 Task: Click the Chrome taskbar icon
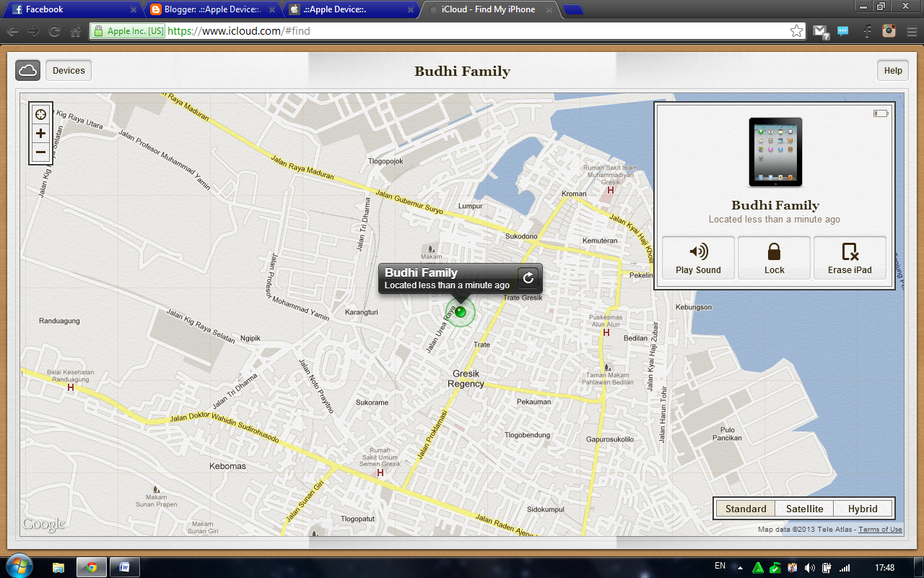[92, 567]
